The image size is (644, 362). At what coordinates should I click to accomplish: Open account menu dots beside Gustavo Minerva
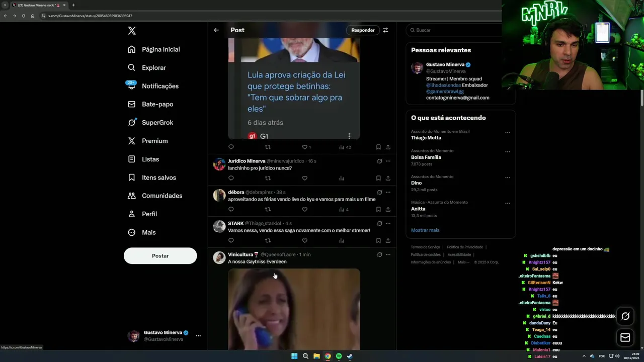198,336
